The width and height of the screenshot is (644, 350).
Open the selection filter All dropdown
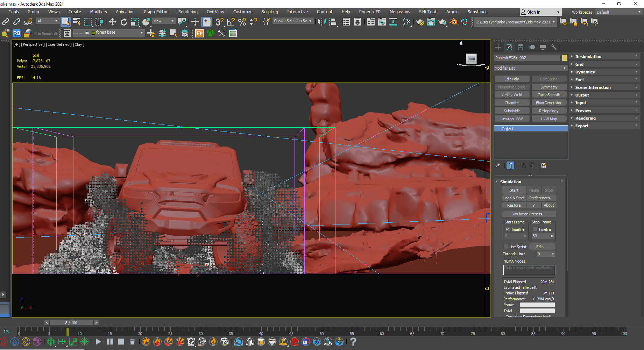(47, 21)
